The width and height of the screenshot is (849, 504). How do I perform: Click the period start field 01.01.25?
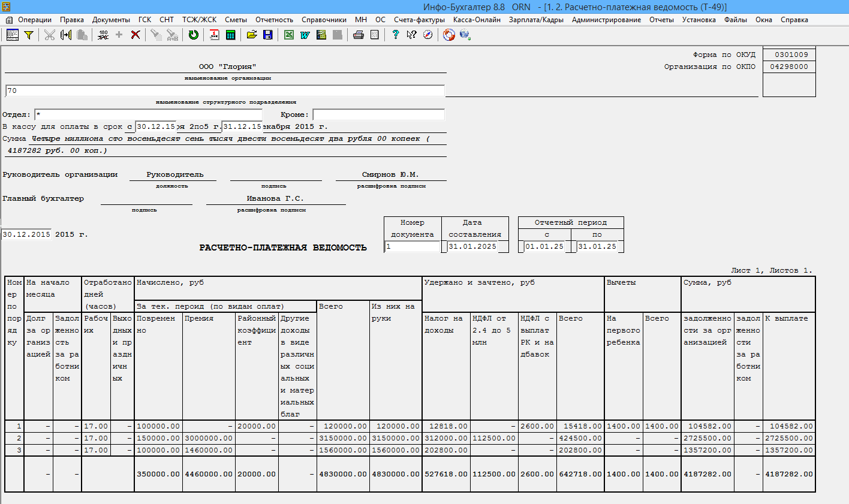(544, 246)
